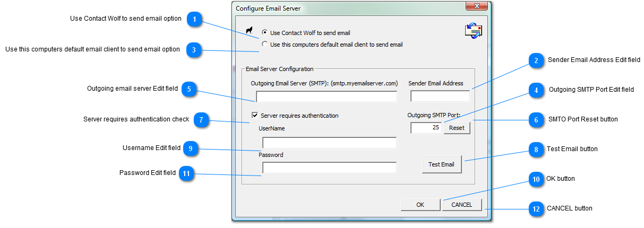Screen dimensions: 644x228
Task: Click the Reset button for SMTP port
Action: tap(457, 128)
